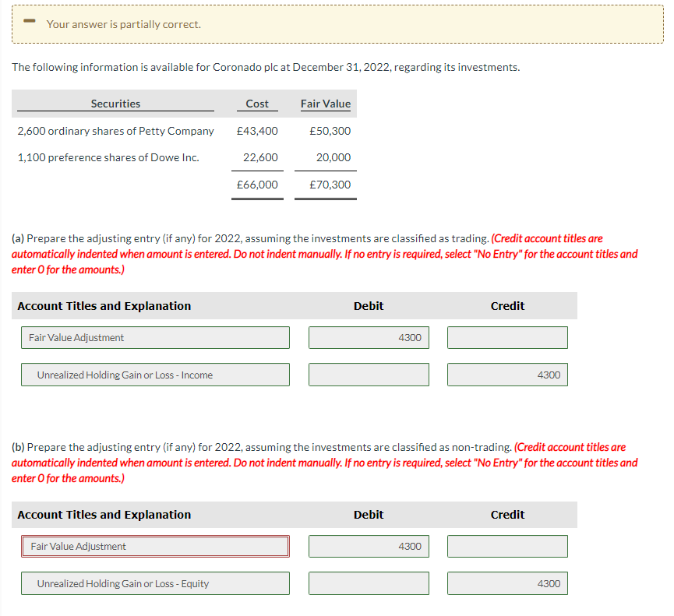
Task: Open part (a) Fair Value Adjustment account field
Action: [x=155, y=338]
